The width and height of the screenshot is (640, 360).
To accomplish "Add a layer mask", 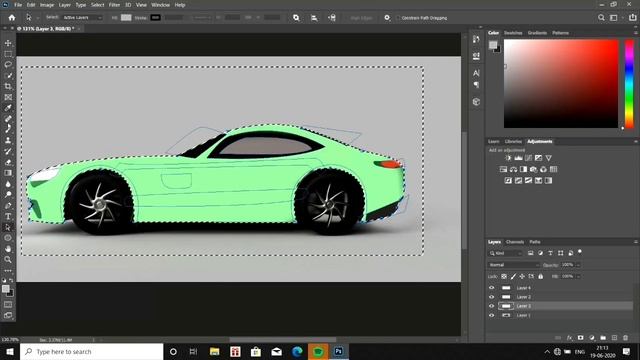I will click(x=580, y=338).
